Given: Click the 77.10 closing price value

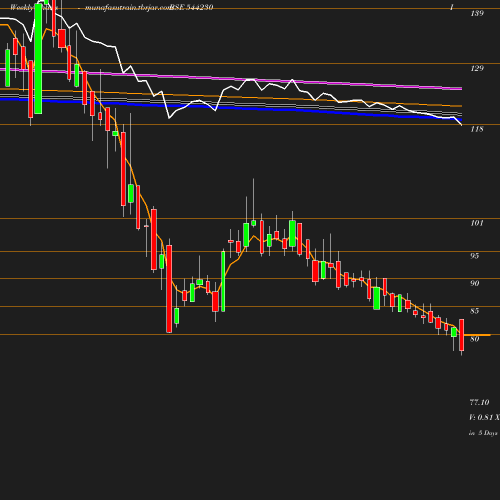Looking at the screenshot, I should click(479, 403).
